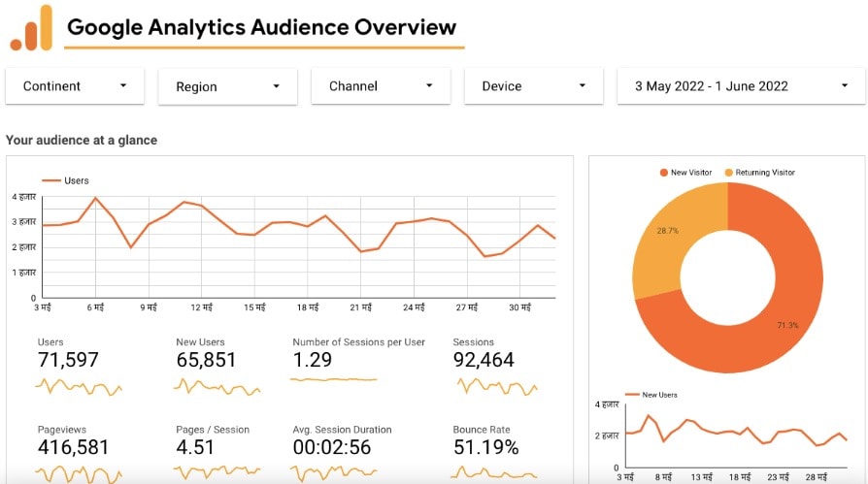This screenshot has height=484, width=868.
Task: Click the sparkline under New Users scorecard
Action: 217,386
